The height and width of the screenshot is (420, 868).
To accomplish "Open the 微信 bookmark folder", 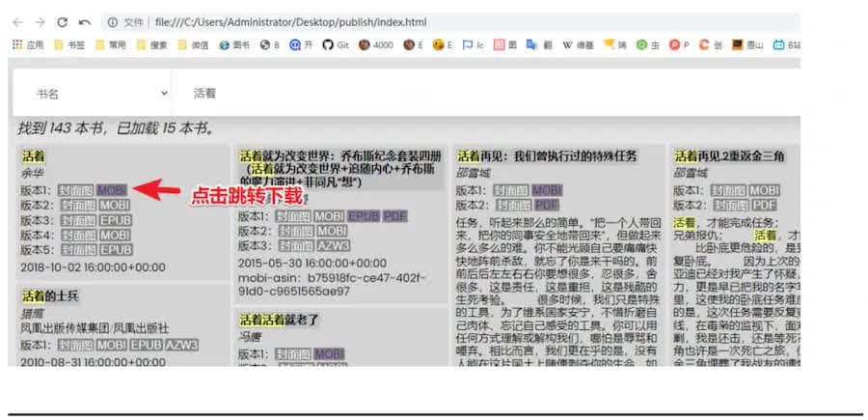I will pos(193,44).
